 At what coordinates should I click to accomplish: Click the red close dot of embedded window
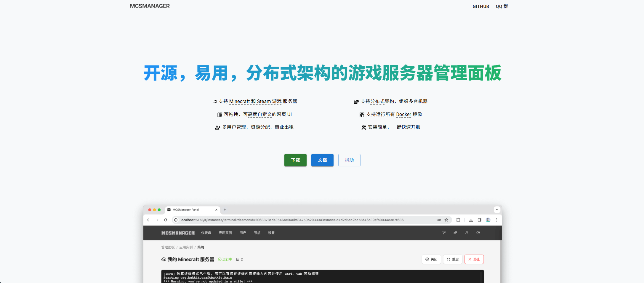coord(150,210)
